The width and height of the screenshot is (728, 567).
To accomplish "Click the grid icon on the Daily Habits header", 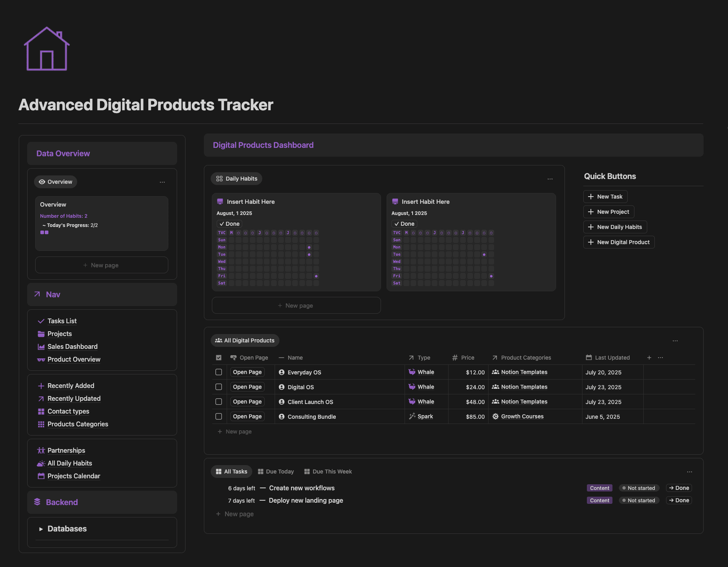I will click(219, 178).
